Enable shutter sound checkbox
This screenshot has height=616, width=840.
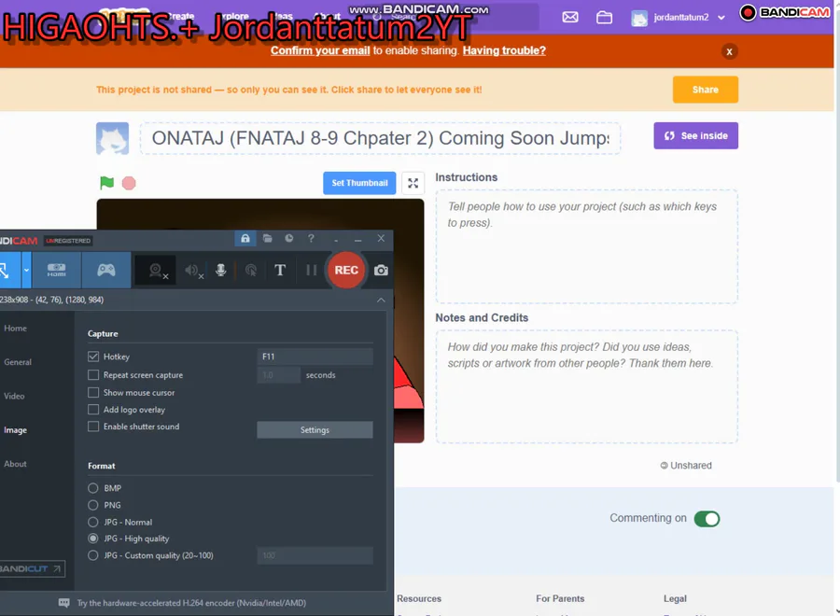(x=93, y=427)
